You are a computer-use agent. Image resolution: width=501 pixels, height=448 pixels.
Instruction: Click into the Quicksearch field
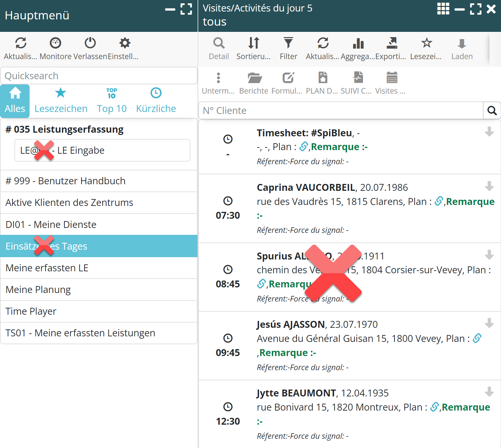pos(99,76)
